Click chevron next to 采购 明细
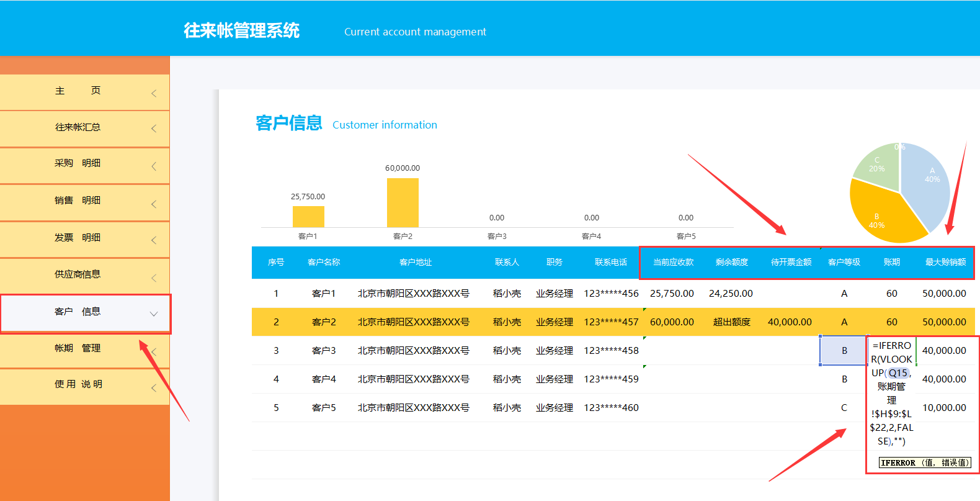Viewport: 980px width, 501px height. (x=154, y=166)
